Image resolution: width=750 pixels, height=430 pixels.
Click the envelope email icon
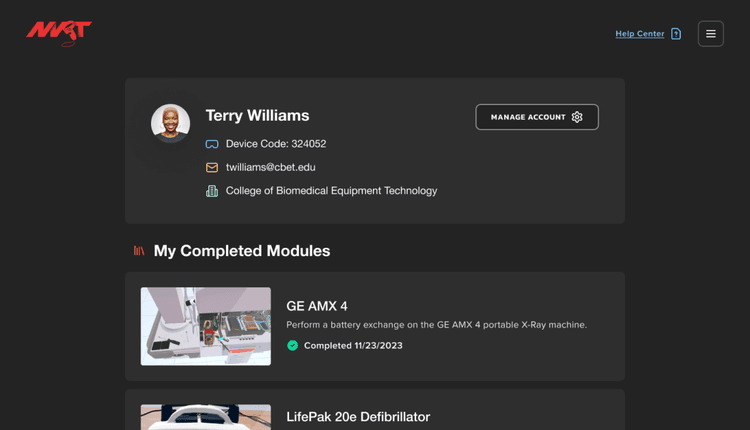212,167
